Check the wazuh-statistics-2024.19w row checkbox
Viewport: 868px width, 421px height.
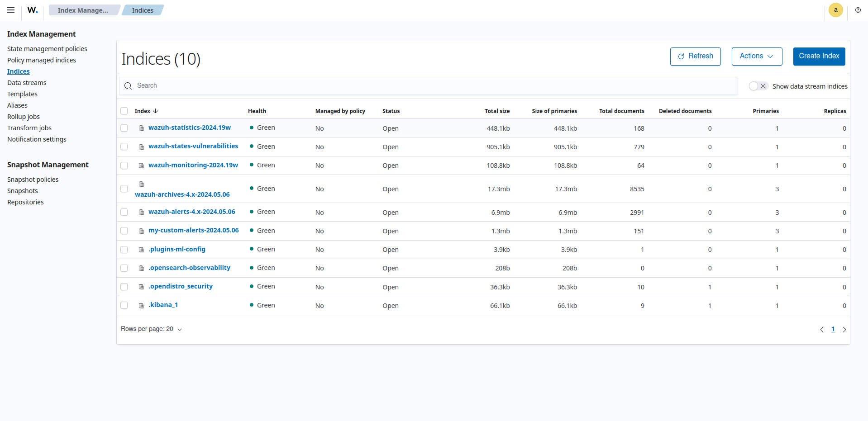(124, 128)
